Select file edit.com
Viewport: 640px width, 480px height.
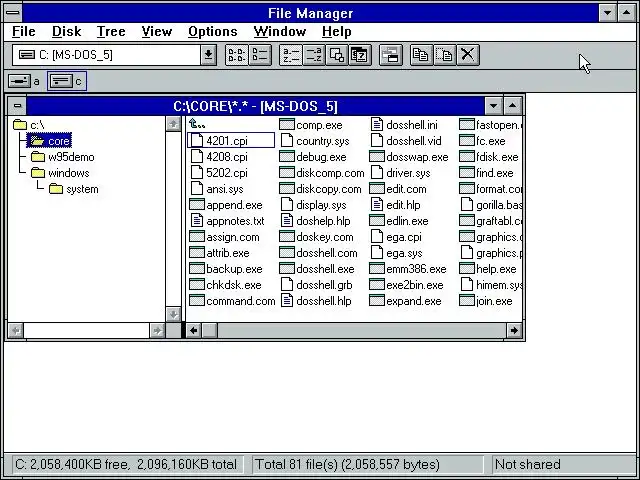[398, 189]
